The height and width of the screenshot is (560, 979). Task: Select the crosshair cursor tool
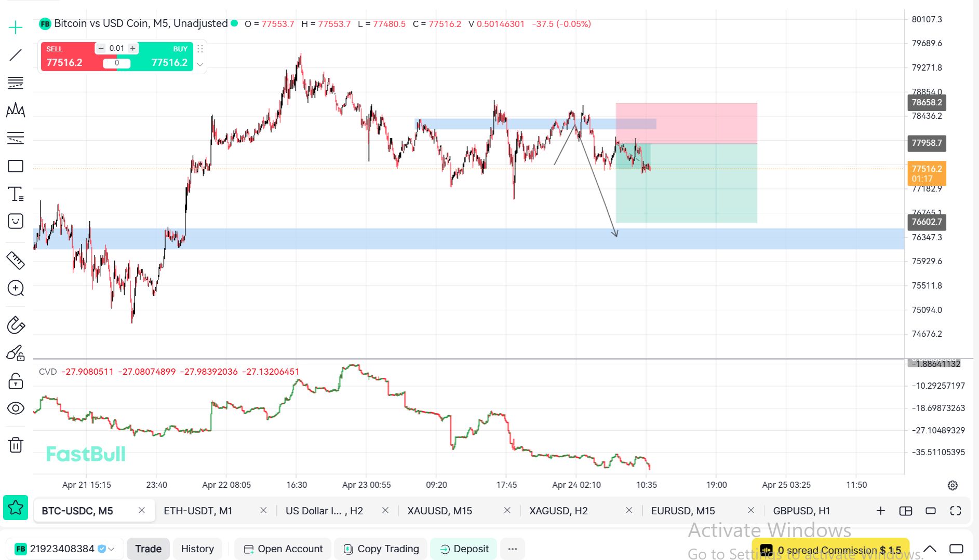(16, 28)
